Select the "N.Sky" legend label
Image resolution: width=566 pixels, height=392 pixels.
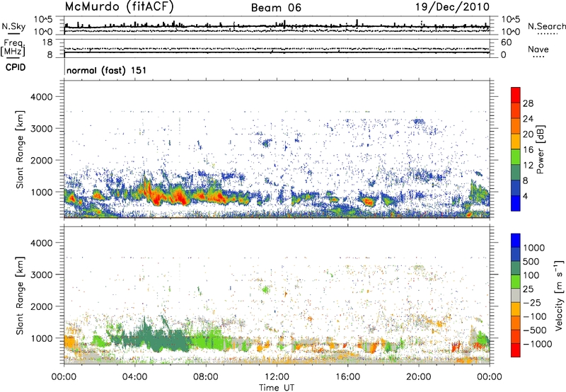coord(13,27)
